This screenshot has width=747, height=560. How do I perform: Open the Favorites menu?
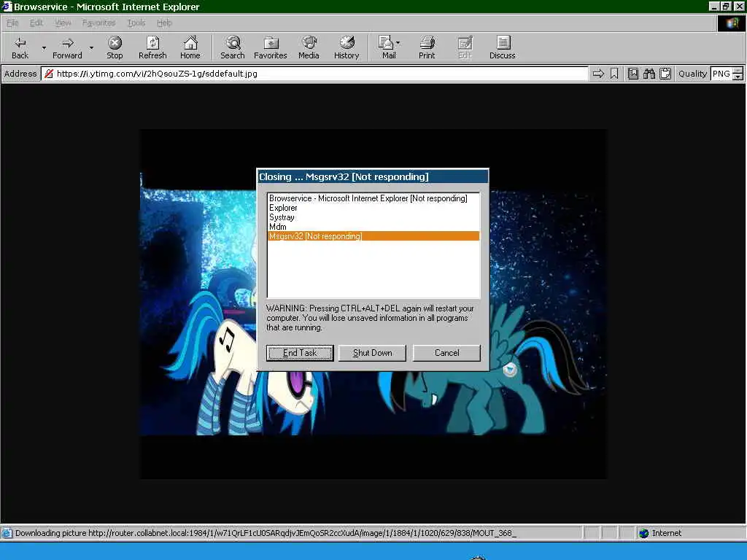98,23
